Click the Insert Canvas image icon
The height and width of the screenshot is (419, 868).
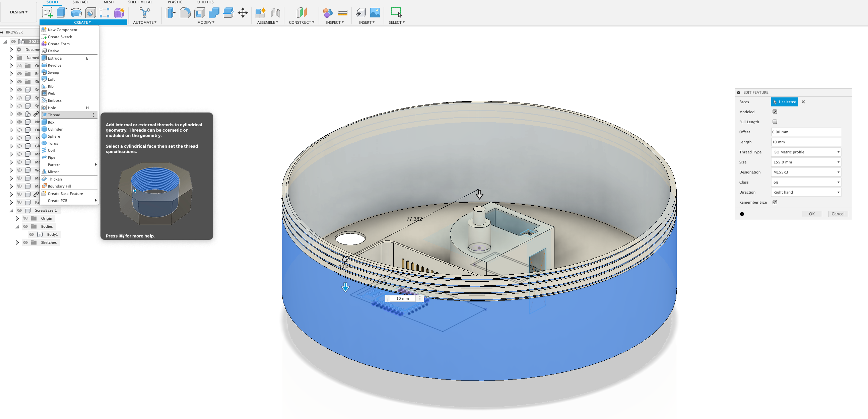tap(375, 13)
